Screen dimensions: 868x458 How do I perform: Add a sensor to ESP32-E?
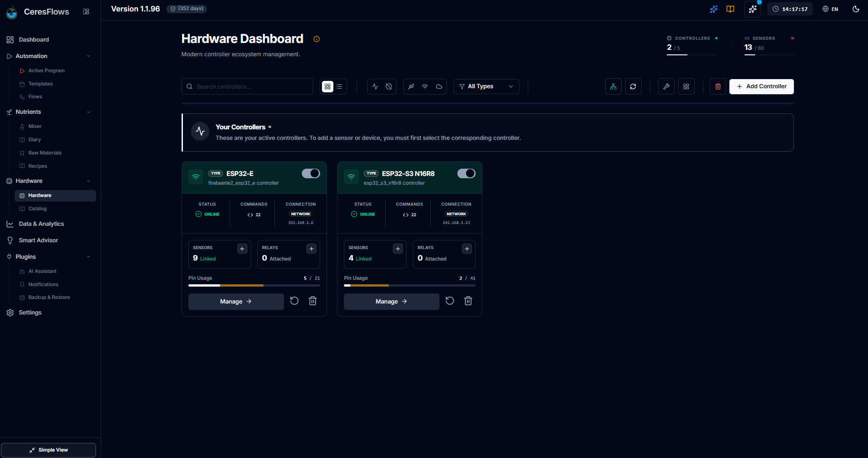242,249
